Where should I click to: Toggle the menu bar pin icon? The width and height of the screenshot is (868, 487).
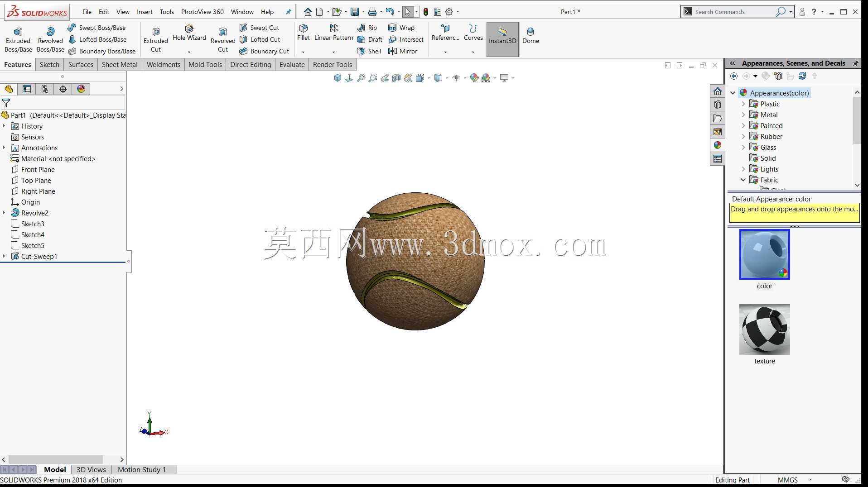pyautogui.click(x=288, y=12)
